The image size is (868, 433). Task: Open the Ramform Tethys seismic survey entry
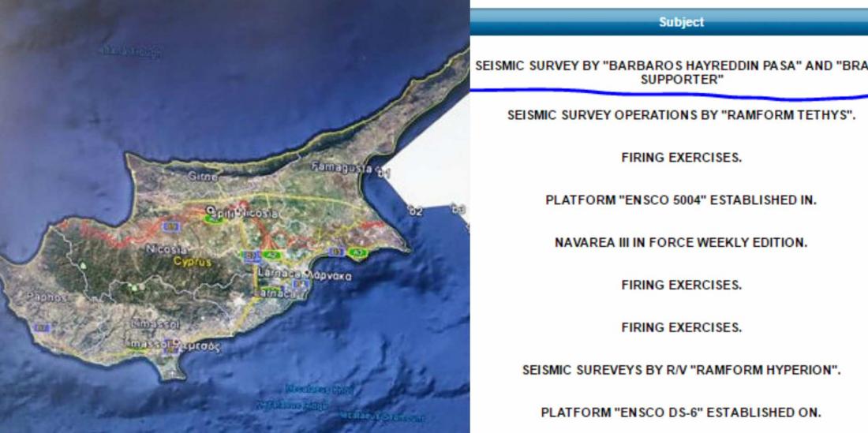[x=681, y=115]
